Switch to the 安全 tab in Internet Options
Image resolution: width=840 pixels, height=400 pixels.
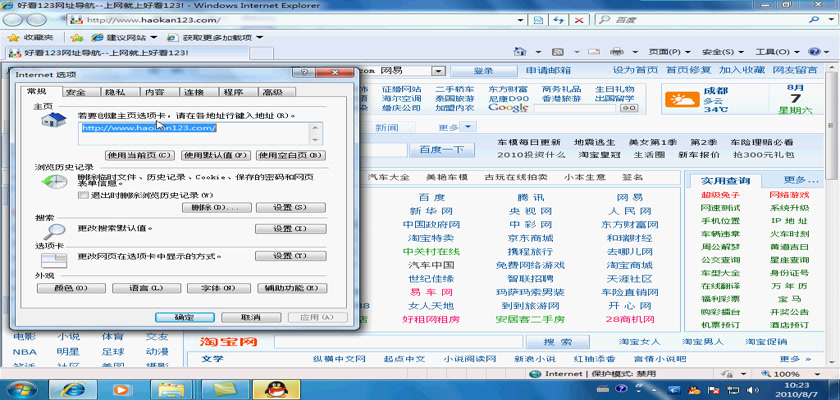pos(75,92)
